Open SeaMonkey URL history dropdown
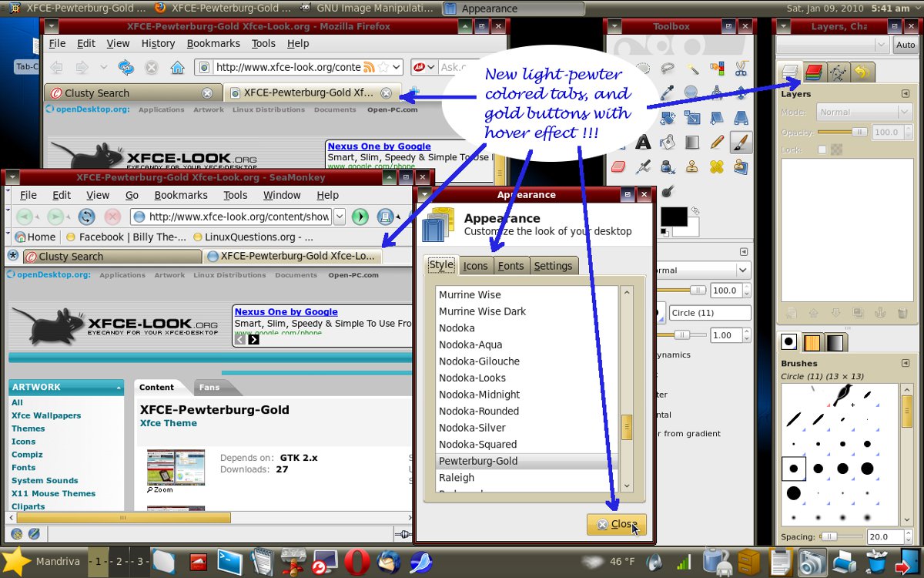This screenshot has height=578, width=924. coord(339,217)
